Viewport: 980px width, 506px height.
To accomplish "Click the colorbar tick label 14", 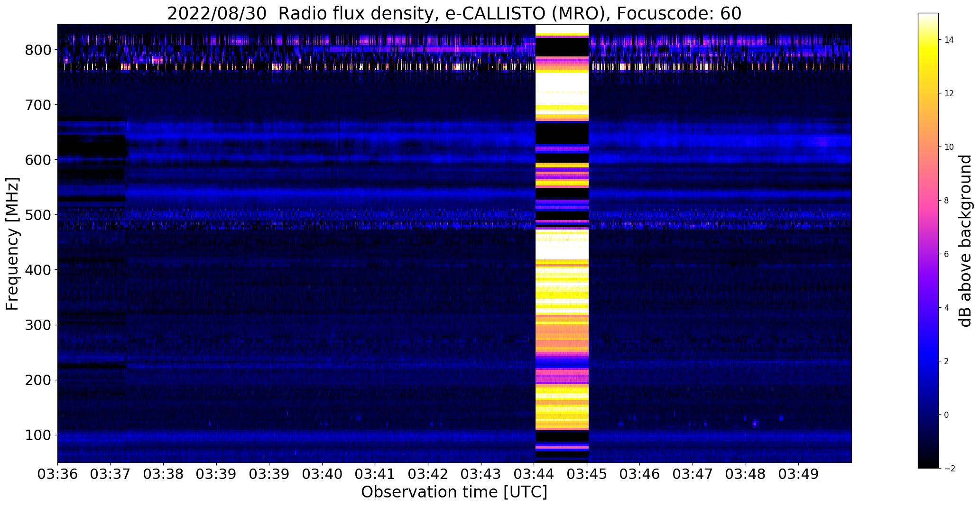I will [949, 40].
